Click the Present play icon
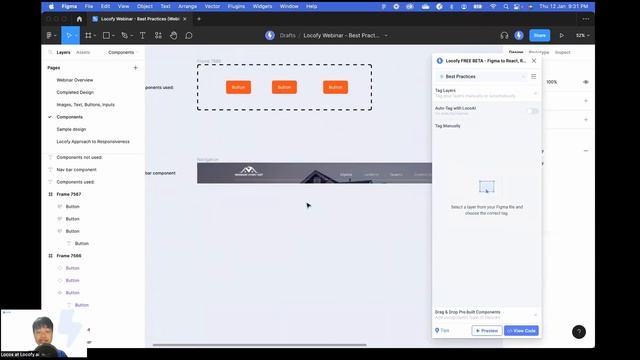 [562, 36]
